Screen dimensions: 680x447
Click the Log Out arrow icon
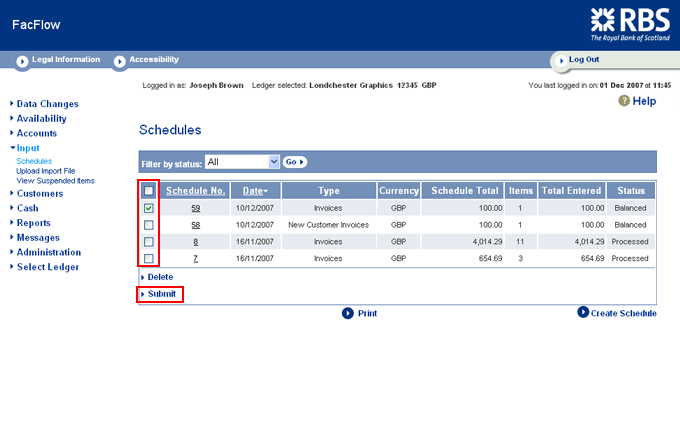tap(561, 60)
